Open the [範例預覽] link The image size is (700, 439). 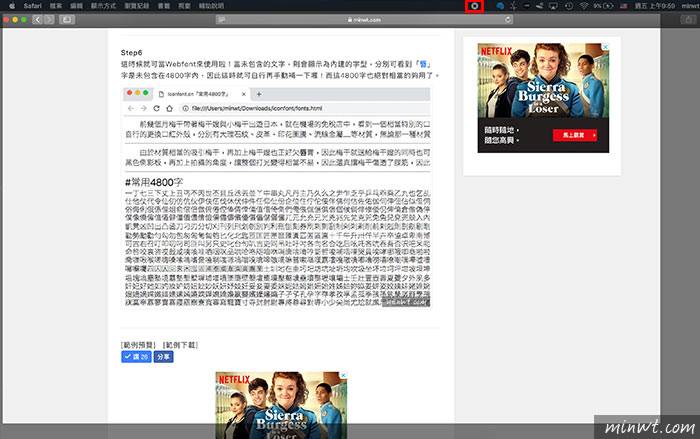point(136,344)
